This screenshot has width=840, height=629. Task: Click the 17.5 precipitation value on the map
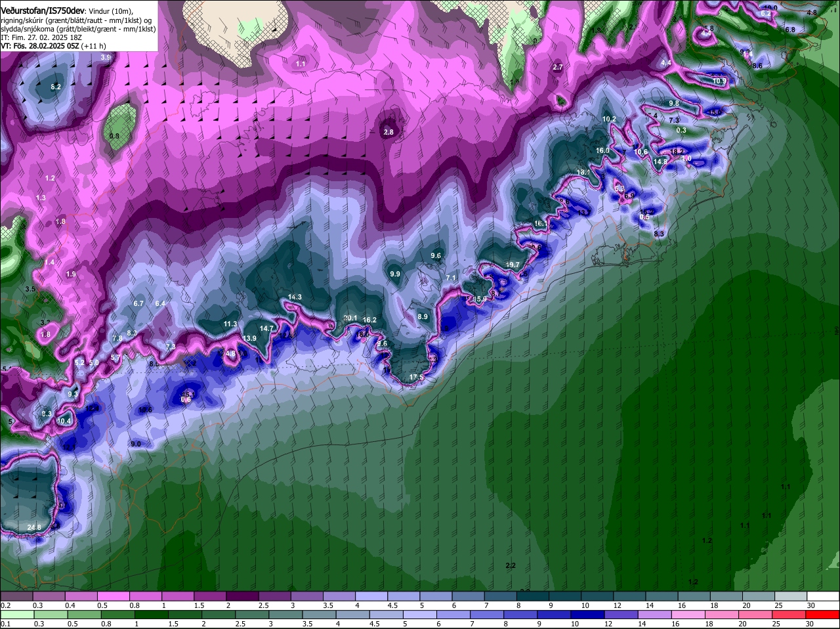pos(416,378)
